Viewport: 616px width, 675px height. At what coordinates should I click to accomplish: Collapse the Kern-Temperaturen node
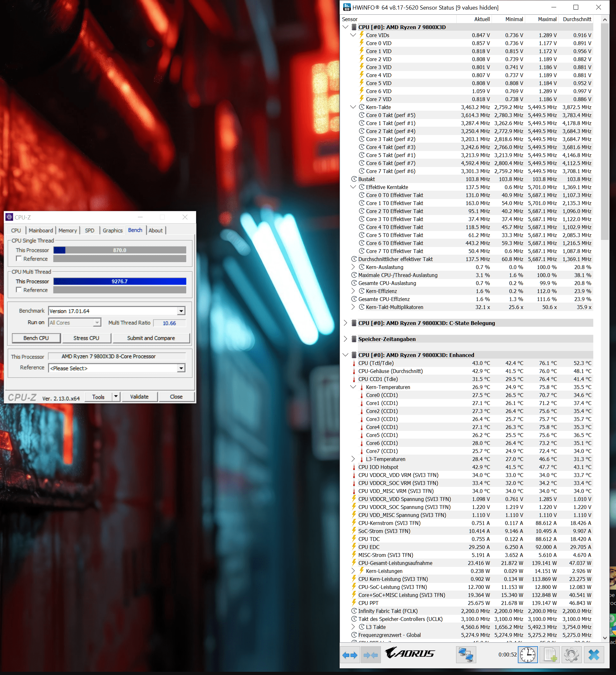[353, 387]
